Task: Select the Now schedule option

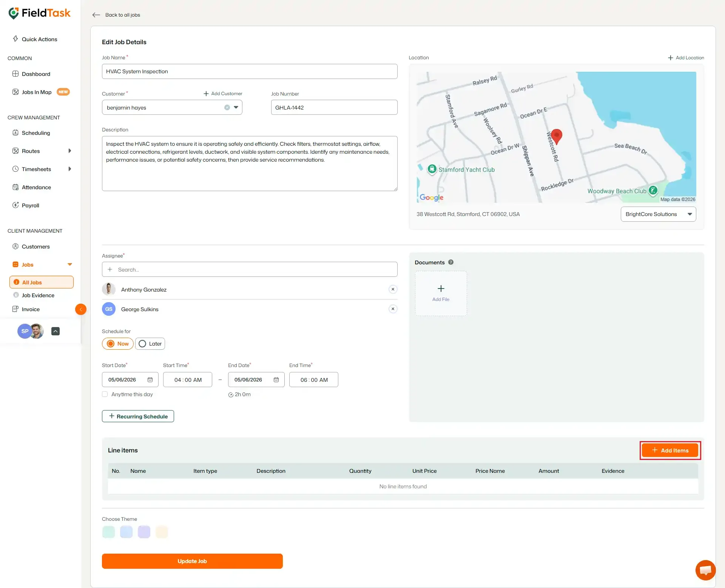Action: (117, 344)
